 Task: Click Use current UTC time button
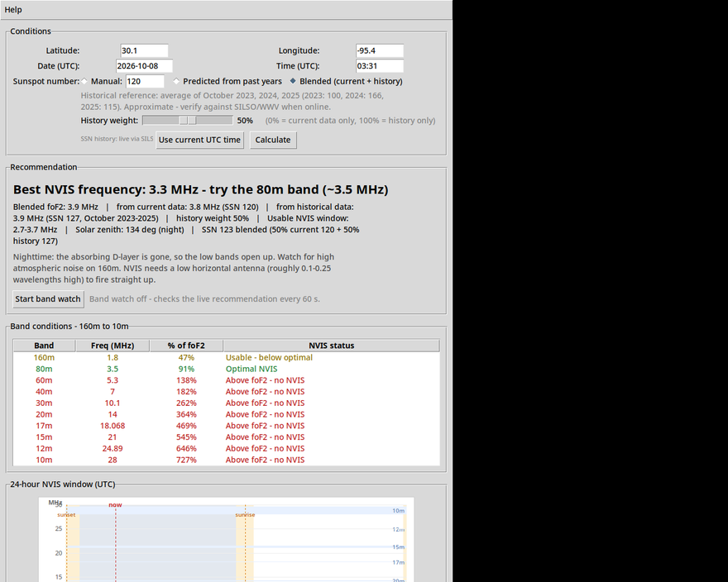click(x=199, y=140)
